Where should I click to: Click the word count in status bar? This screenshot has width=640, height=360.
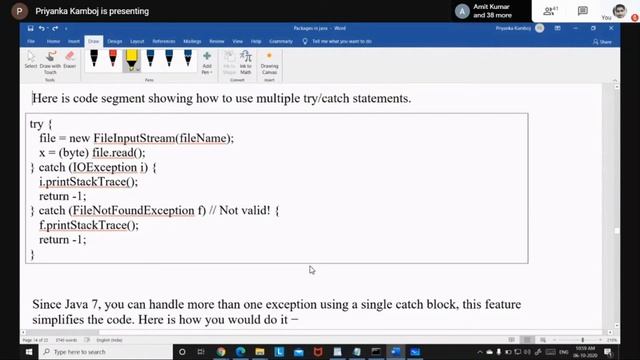(66, 340)
